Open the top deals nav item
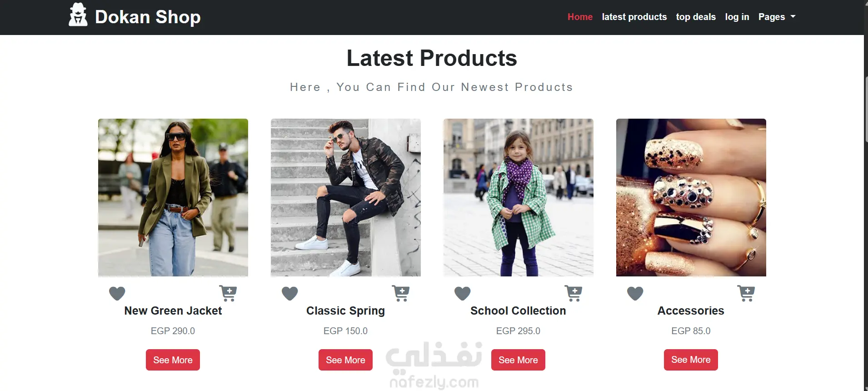868x391 pixels. [696, 17]
